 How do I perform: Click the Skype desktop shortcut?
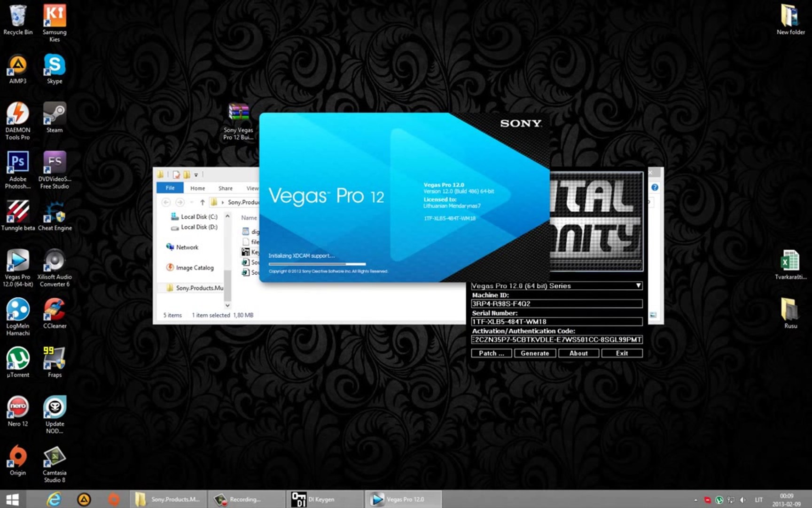coord(55,69)
